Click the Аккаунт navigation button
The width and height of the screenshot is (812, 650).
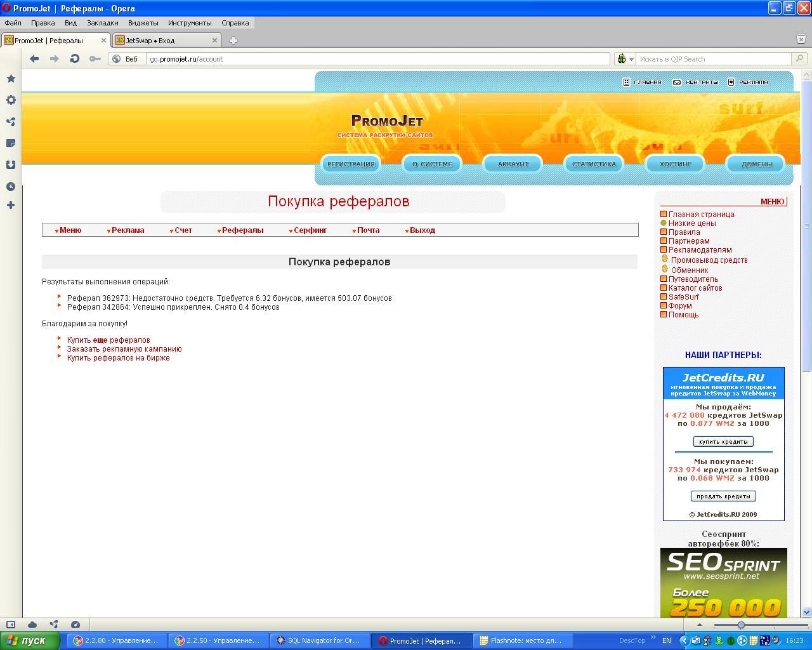coord(513,164)
